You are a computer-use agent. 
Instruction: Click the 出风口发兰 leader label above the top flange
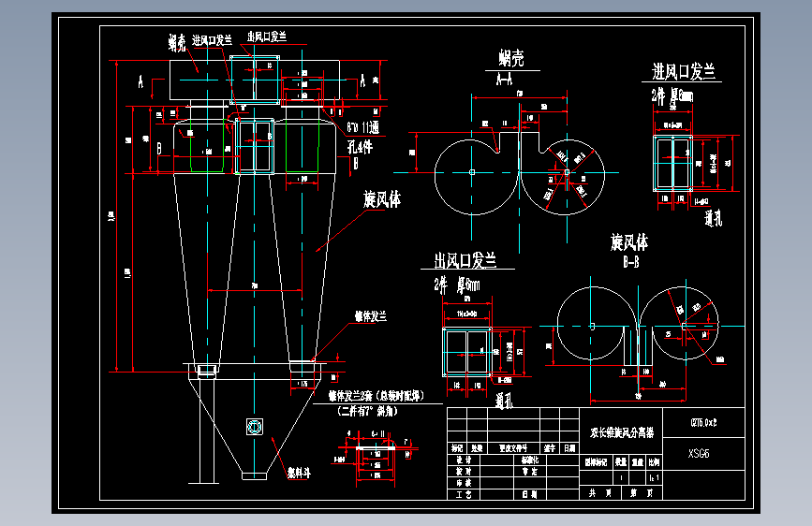(267, 37)
